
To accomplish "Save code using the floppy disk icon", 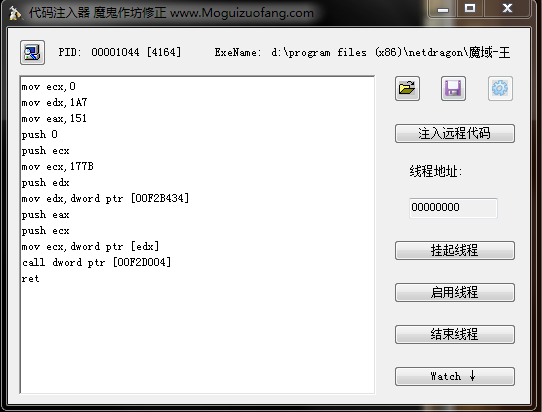I will tap(453, 88).
